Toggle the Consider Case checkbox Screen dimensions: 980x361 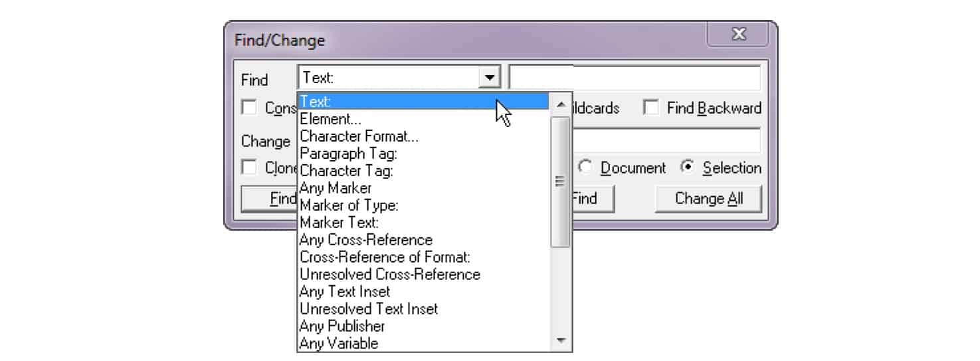coord(248,108)
